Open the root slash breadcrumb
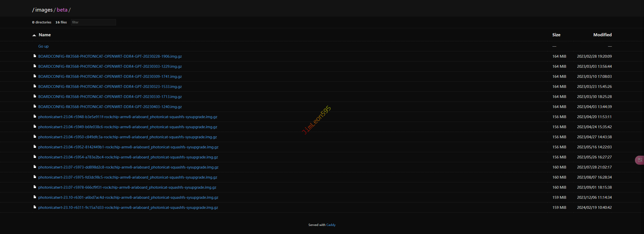644x234 pixels. pyautogui.click(x=33, y=10)
